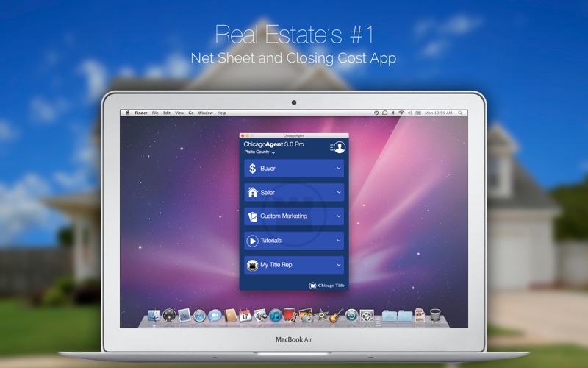Open iChat from the dock
Screen dimensions: 588x368
pos(215,316)
